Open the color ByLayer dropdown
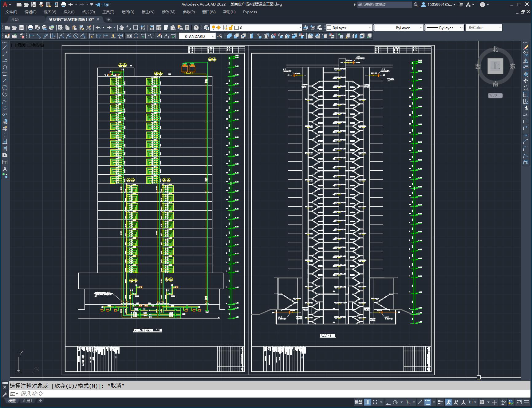The image size is (532, 408). point(370,28)
